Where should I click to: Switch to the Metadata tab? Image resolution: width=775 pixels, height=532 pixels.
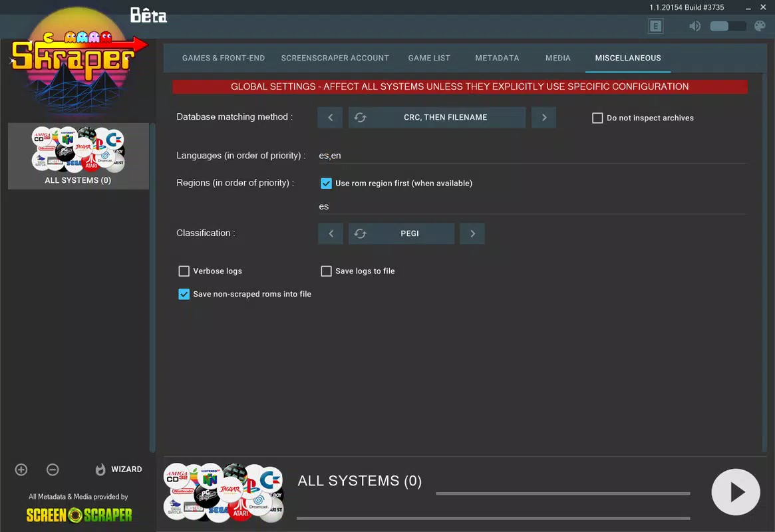coord(497,59)
